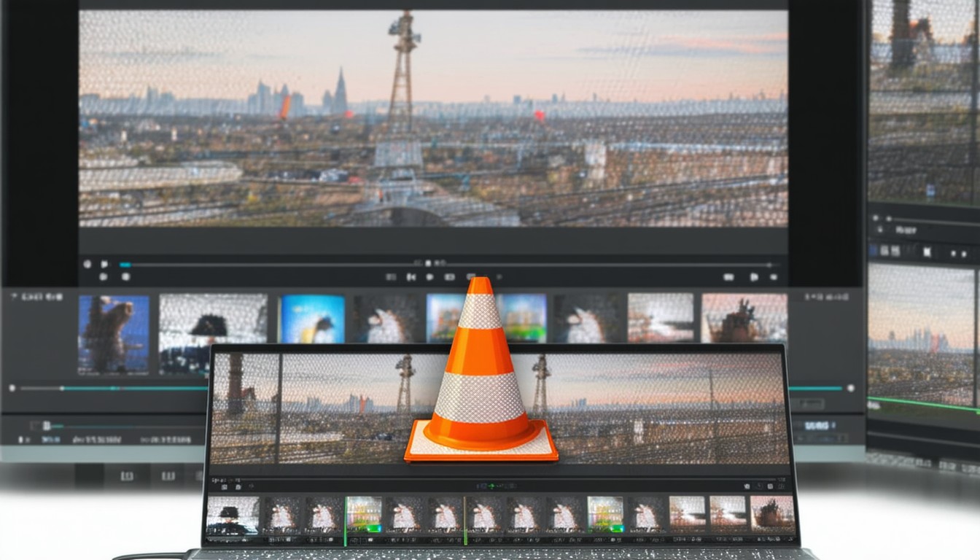Viewport: 980px width, 560px height.
Task: Select the last thumbnail in the main clip strip
Action: [744, 318]
